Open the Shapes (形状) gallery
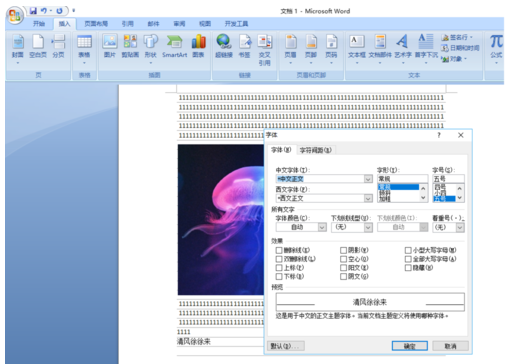This screenshot has height=364, width=515. pos(151,49)
